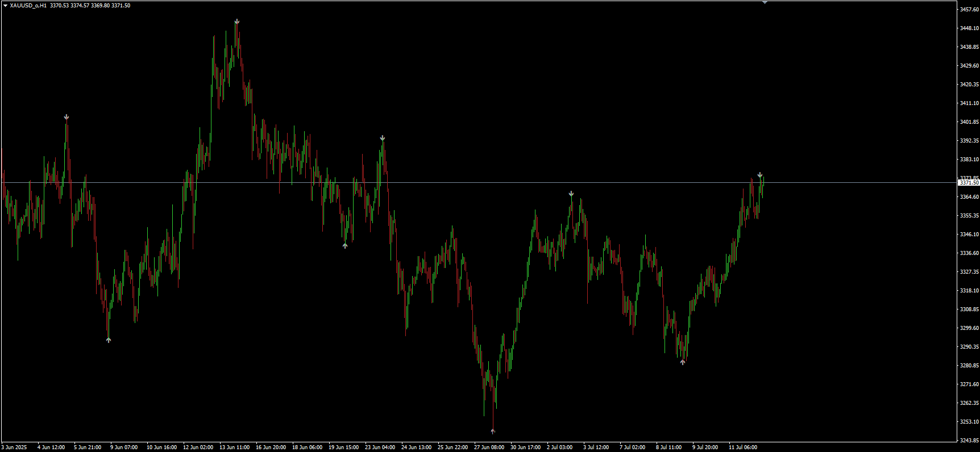Select the up arrow below the 19 Jun low
The width and height of the screenshot is (980, 452).
click(x=345, y=246)
